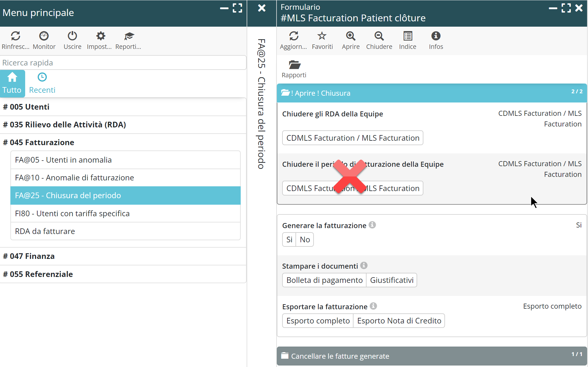Open Impostazioni gear icon
Screen dimensions: 588x367
click(x=101, y=36)
